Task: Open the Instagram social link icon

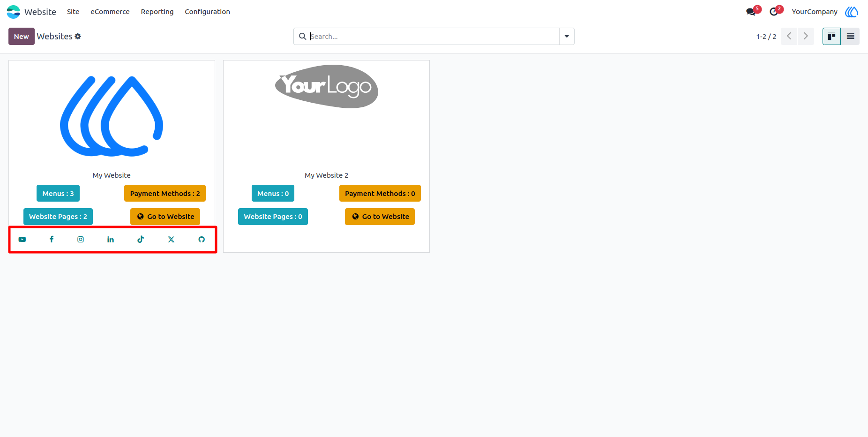Action: (81, 240)
